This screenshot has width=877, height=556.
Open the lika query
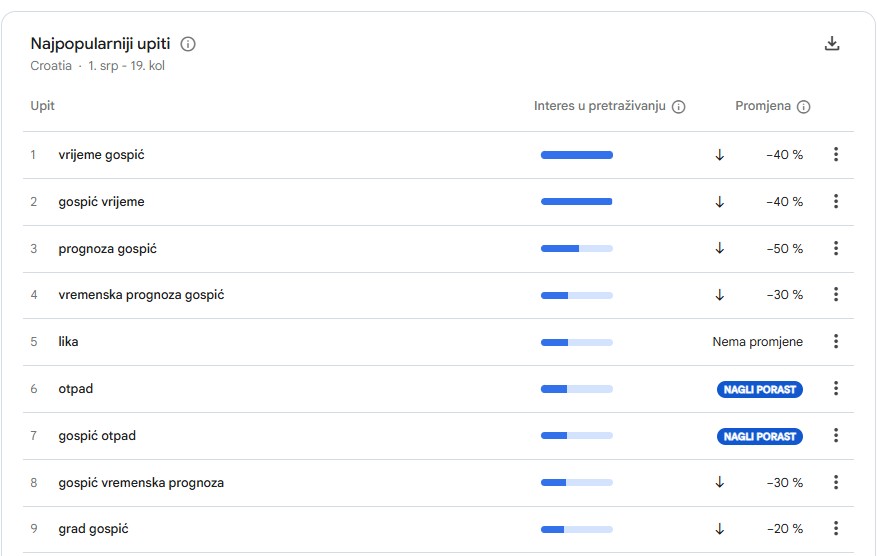(68, 342)
